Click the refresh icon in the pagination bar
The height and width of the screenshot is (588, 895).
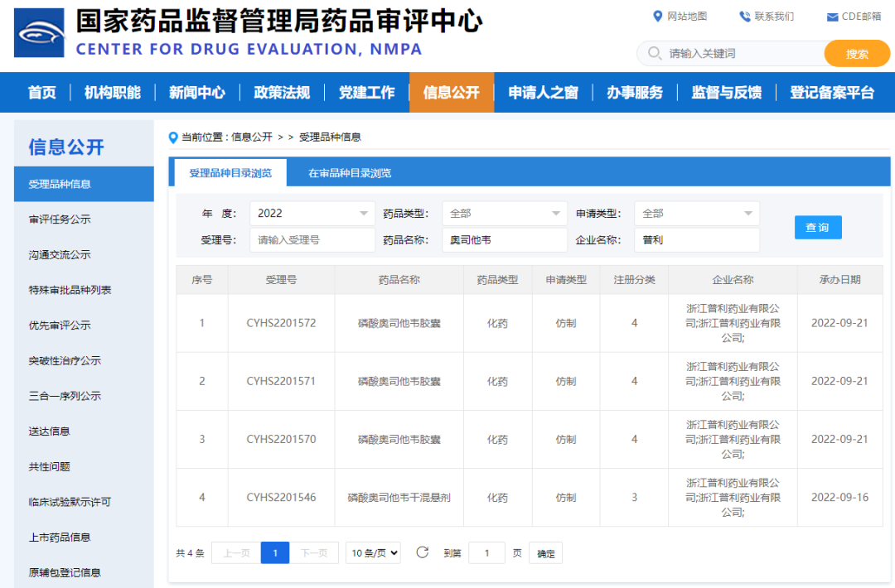(422, 552)
